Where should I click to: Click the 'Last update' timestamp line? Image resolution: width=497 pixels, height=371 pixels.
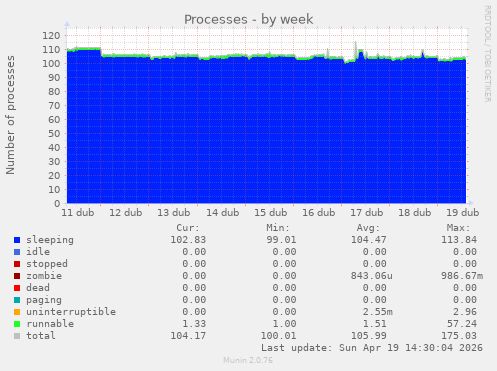coord(372,348)
